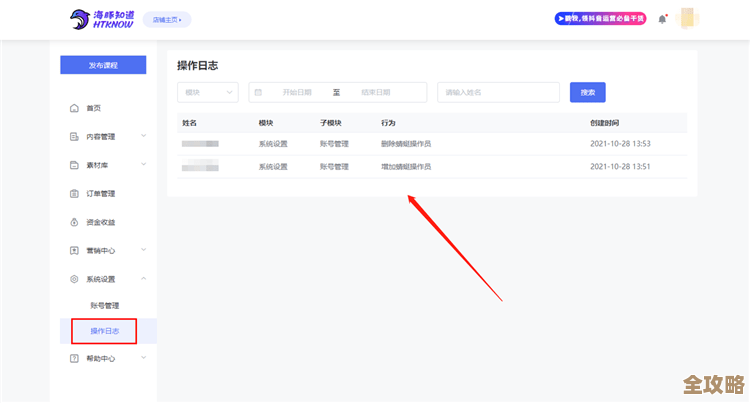Click the 2021-10-28 13:53 timestamp

coord(620,144)
